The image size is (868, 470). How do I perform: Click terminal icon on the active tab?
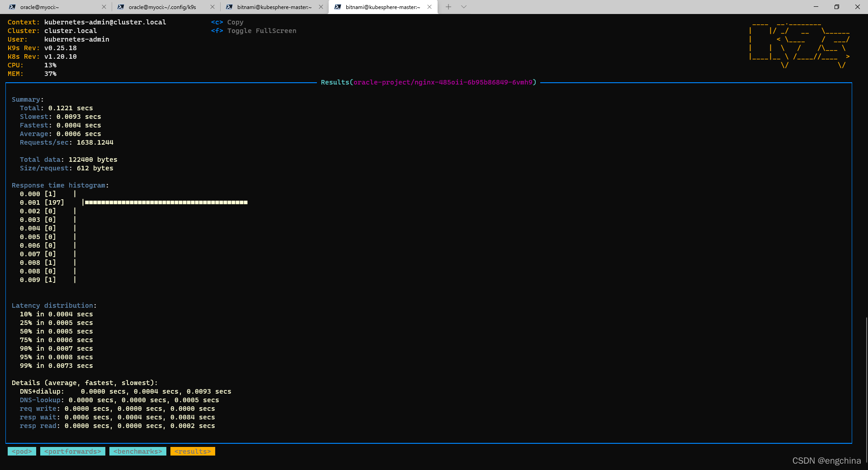338,7
